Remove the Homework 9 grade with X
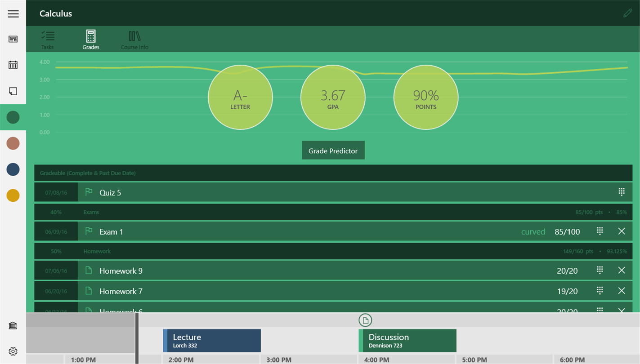This screenshot has width=640, height=364. (622, 270)
